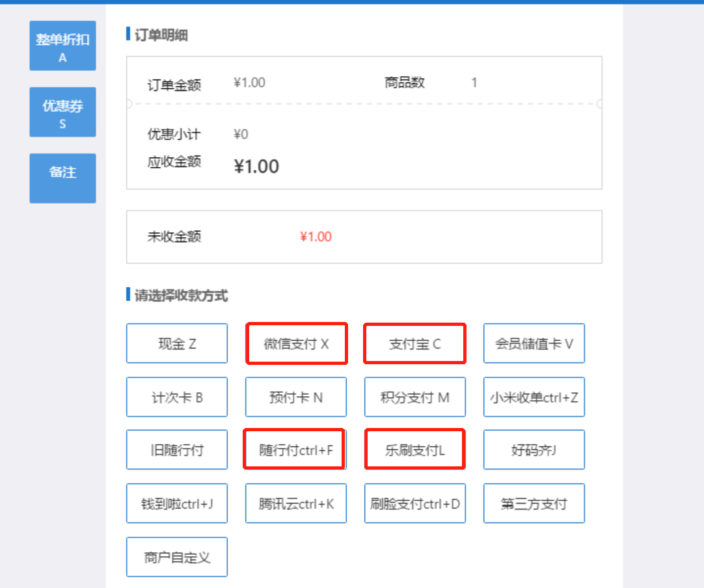The width and height of the screenshot is (704, 588).
Task: Choose 微信支付 X payment
Action: (296, 343)
